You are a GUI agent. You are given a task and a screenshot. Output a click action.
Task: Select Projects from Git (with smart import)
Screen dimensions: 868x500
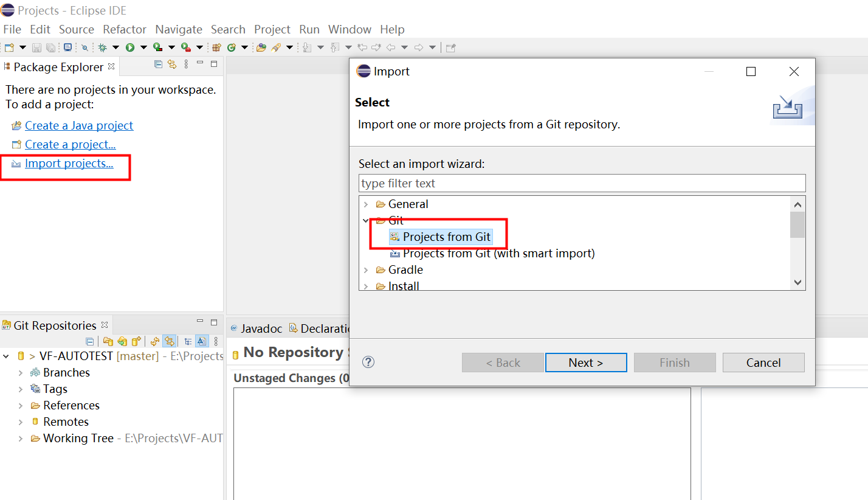499,253
